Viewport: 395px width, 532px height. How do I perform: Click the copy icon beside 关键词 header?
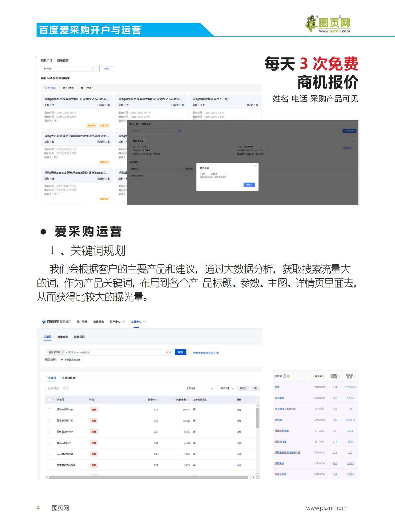point(284,376)
